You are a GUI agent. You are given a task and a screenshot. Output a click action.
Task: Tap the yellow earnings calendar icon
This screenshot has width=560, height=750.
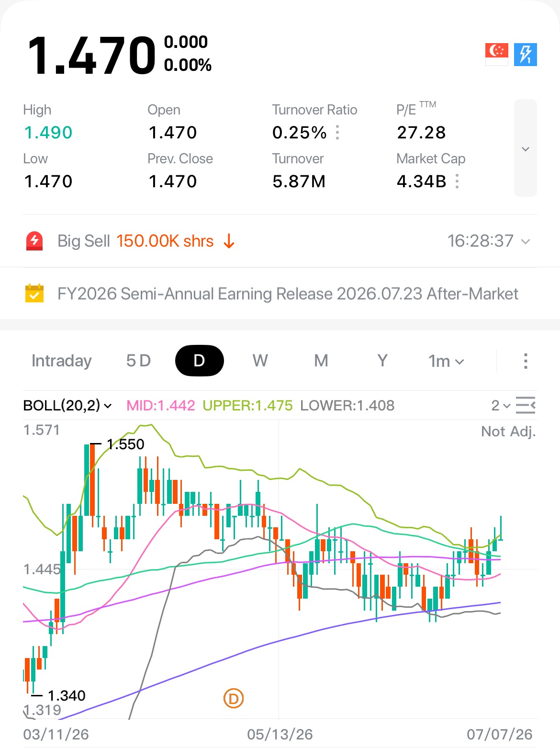(34, 294)
